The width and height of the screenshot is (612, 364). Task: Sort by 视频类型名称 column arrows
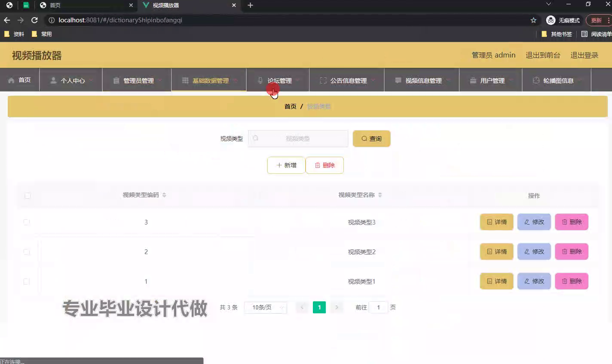point(380,195)
